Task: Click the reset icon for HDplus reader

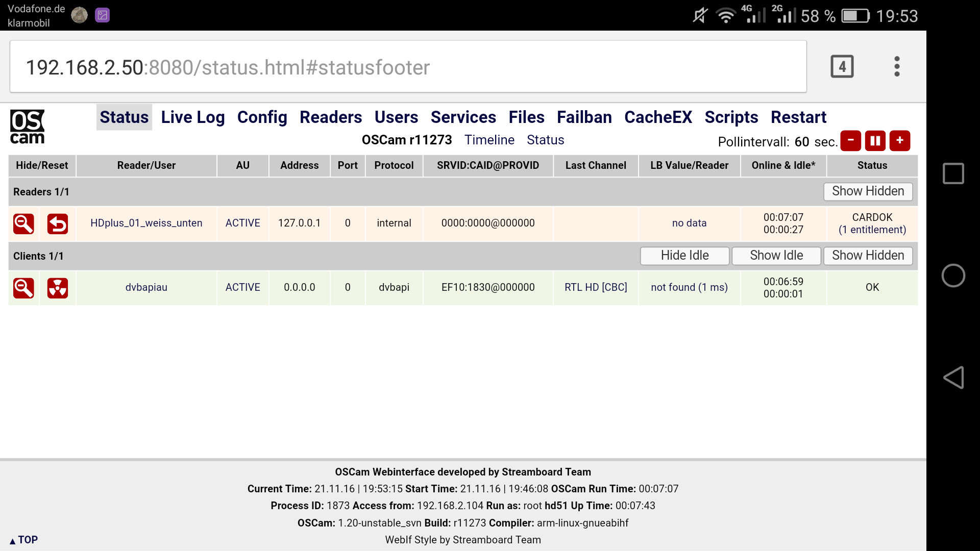Action: click(57, 223)
